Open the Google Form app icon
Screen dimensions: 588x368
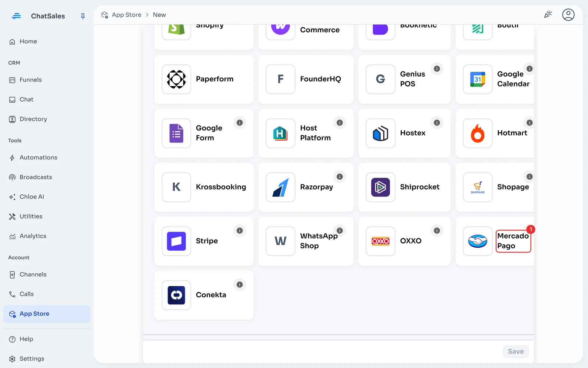click(176, 133)
